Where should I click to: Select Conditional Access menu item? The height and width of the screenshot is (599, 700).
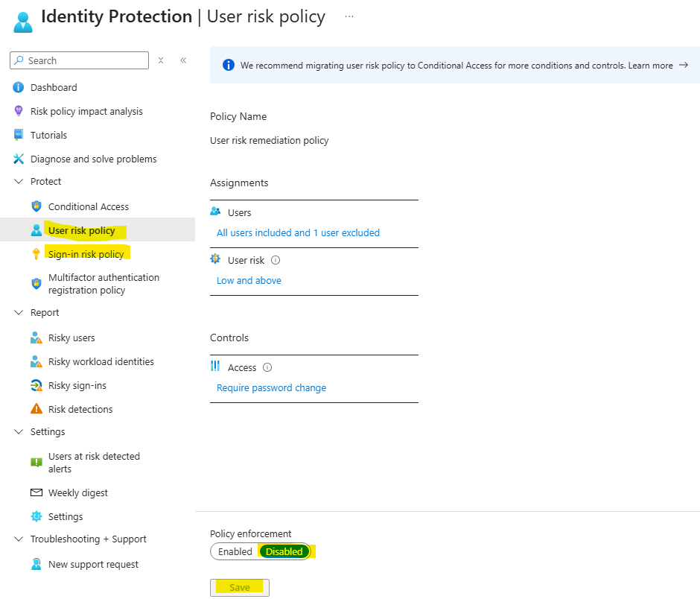pyautogui.click(x=89, y=206)
